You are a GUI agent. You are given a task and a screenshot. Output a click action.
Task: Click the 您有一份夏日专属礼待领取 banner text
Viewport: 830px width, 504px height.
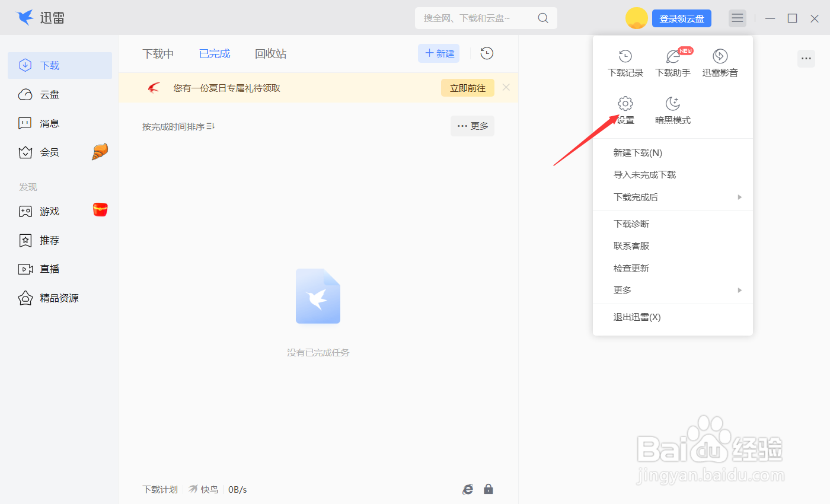227,88
